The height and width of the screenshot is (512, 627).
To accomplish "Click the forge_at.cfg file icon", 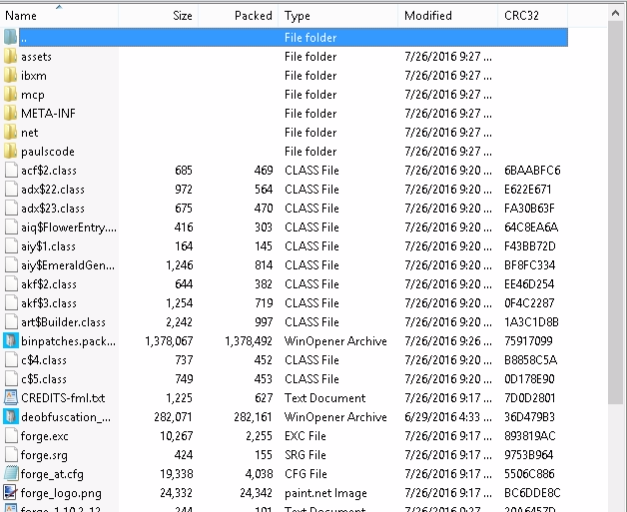I will [x=10, y=475].
